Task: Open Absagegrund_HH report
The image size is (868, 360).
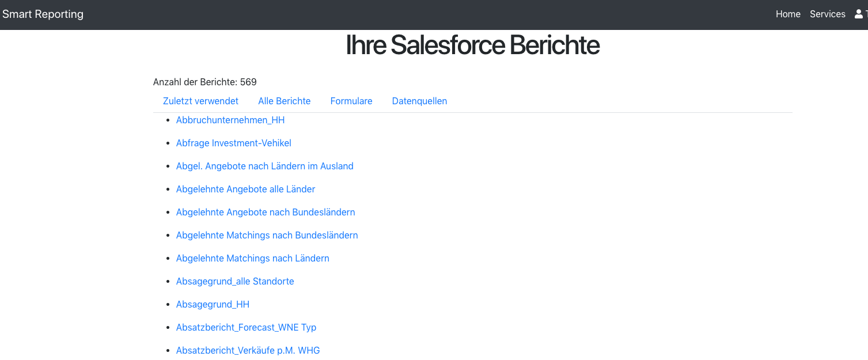Action: (213, 304)
